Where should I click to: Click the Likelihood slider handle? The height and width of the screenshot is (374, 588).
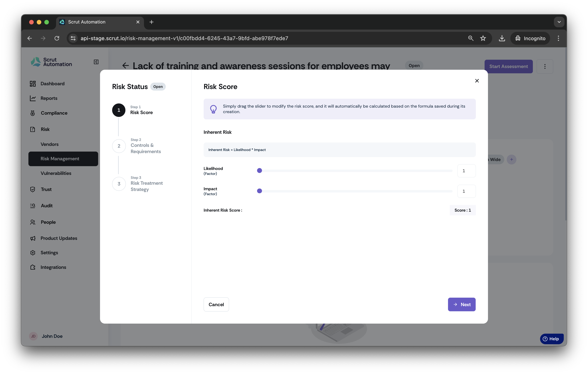tap(259, 171)
